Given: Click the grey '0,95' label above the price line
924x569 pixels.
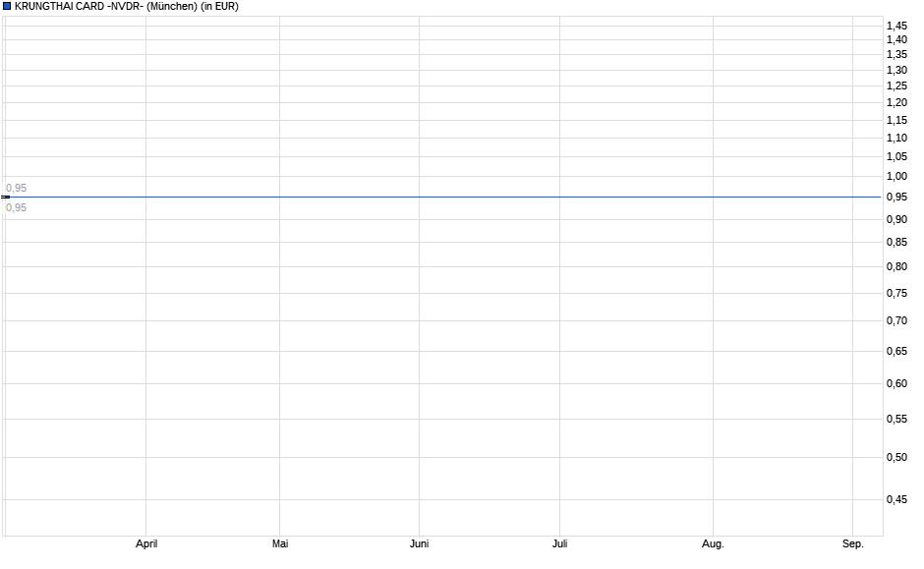Looking at the screenshot, I should click(x=16, y=188).
